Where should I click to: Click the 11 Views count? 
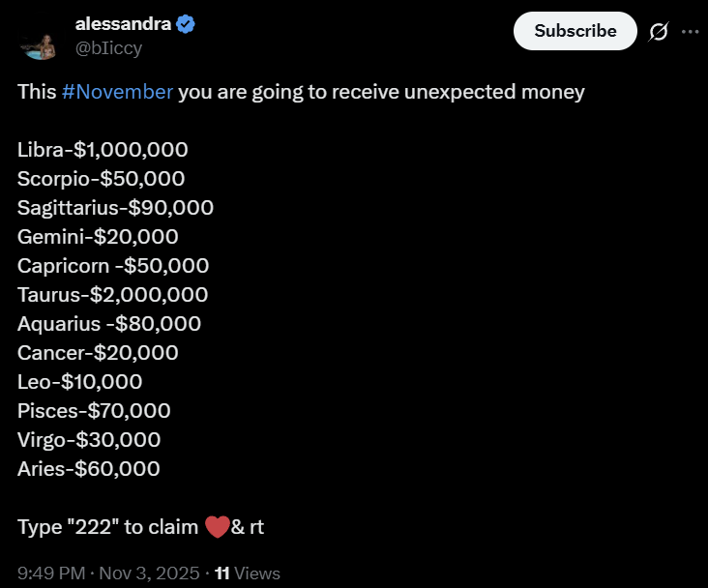248,573
